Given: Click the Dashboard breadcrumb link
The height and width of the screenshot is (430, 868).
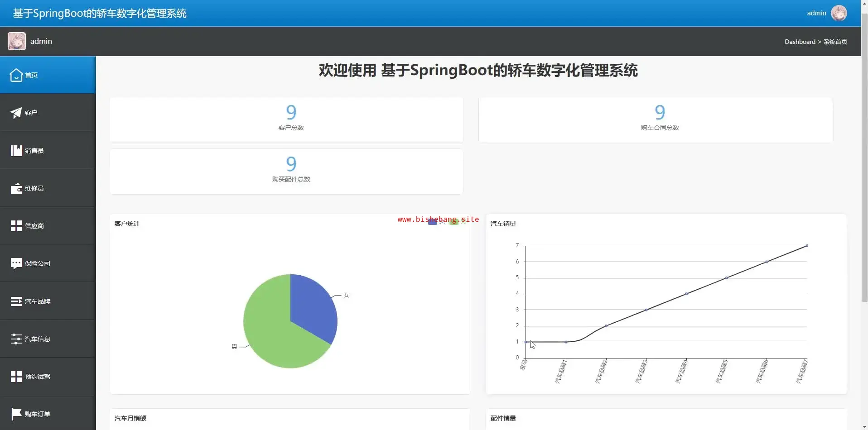Looking at the screenshot, I should pyautogui.click(x=800, y=42).
